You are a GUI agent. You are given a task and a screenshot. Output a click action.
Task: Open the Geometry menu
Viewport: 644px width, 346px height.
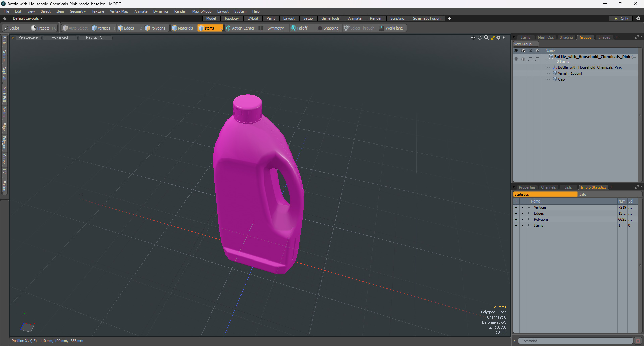pyautogui.click(x=77, y=11)
